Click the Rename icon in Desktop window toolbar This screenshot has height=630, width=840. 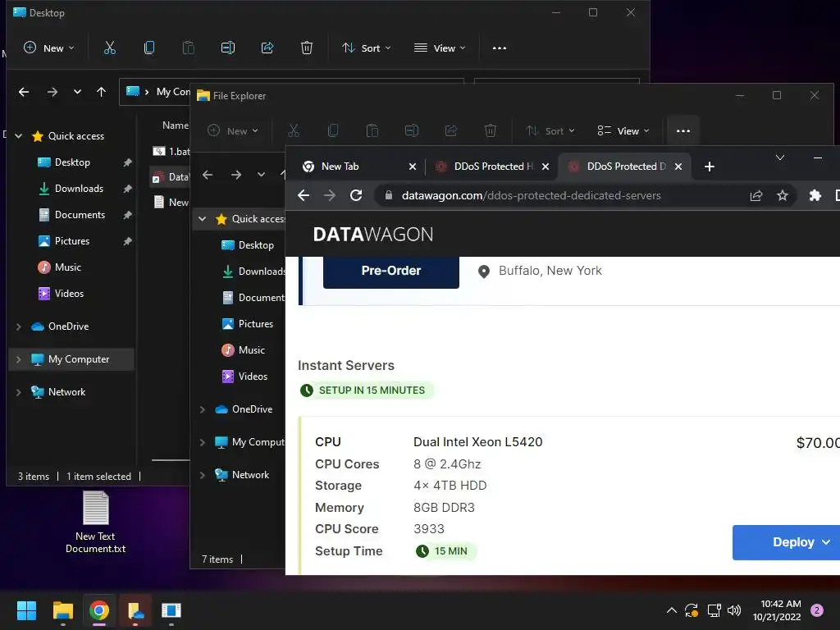pyautogui.click(x=228, y=48)
